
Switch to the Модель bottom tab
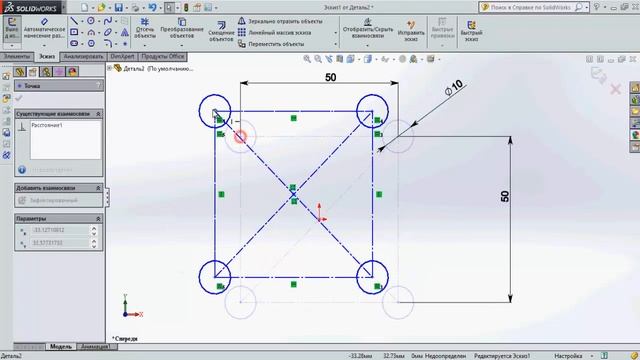[x=61, y=347]
